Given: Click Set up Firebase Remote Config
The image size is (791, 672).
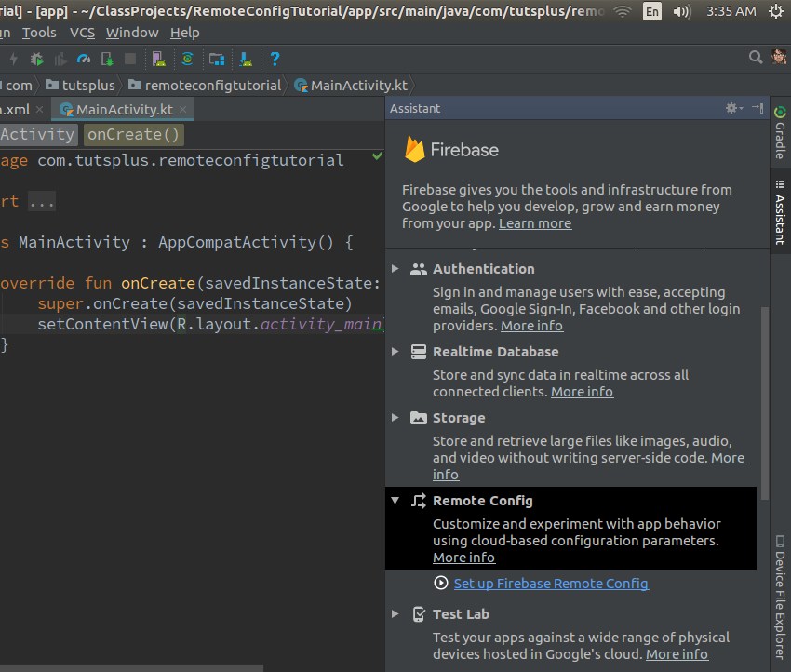Looking at the screenshot, I should click(552, 584).
